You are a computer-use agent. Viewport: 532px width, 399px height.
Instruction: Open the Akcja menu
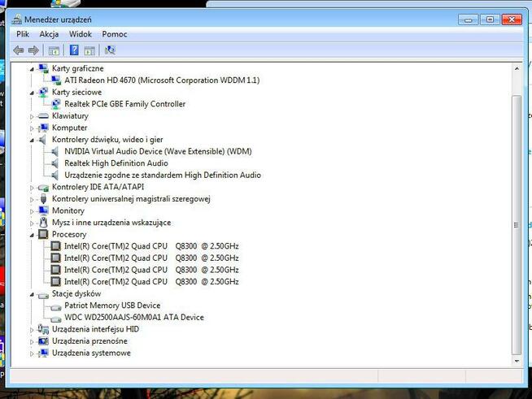click(49, 34)
